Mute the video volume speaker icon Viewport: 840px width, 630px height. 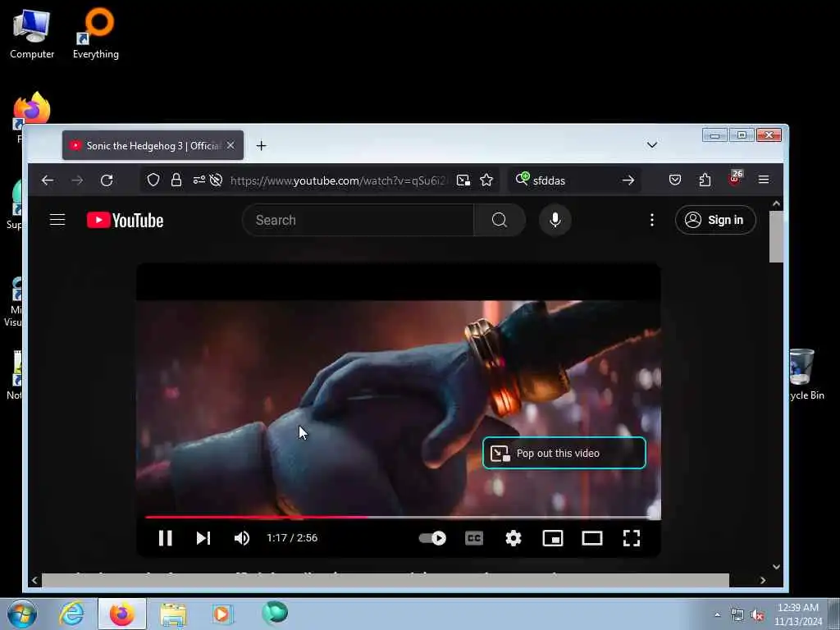pos(242,538)
